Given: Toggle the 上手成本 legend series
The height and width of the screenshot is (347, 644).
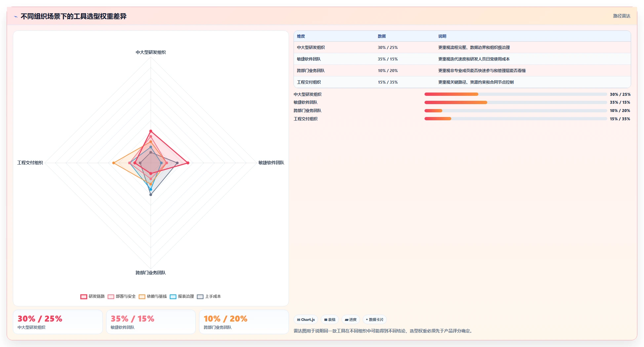Looking at the screenshot, I should click(209, 296).
